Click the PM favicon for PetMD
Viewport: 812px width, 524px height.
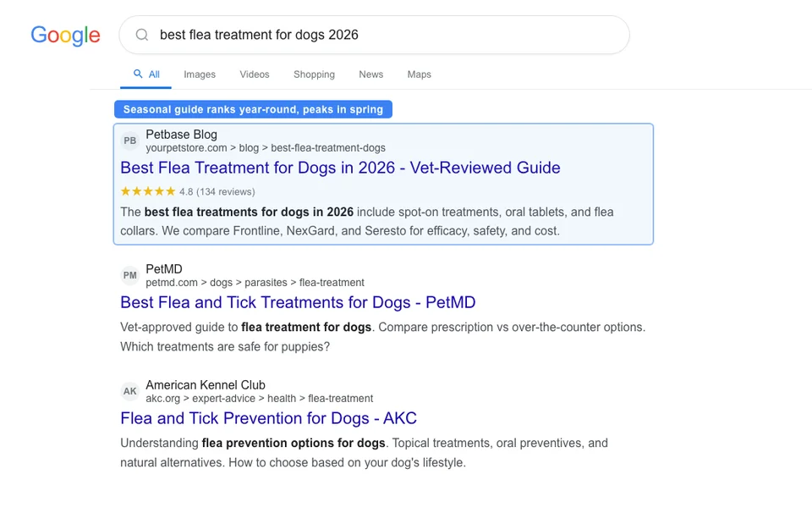(x=129, y=275)
